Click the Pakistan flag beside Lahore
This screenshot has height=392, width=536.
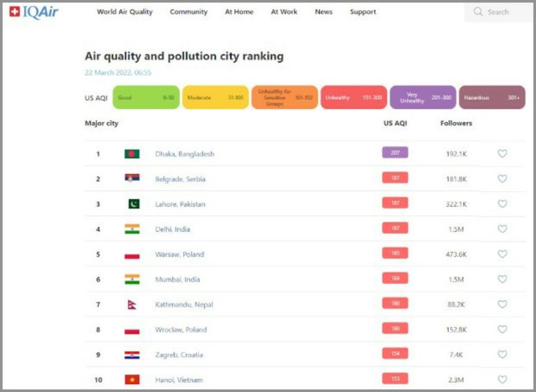click(133, 204)
